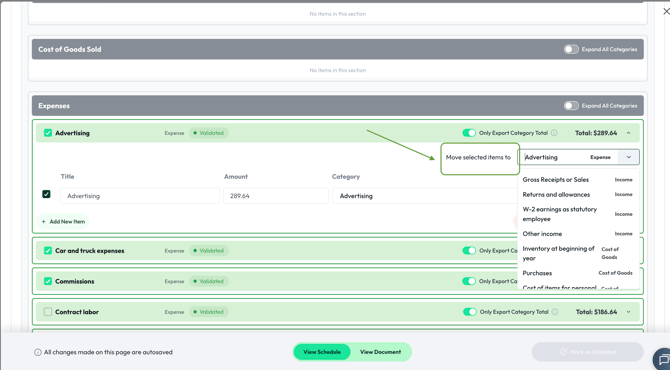Switch to View Document
The image size is (670, 370).
[x=380, y=352]
